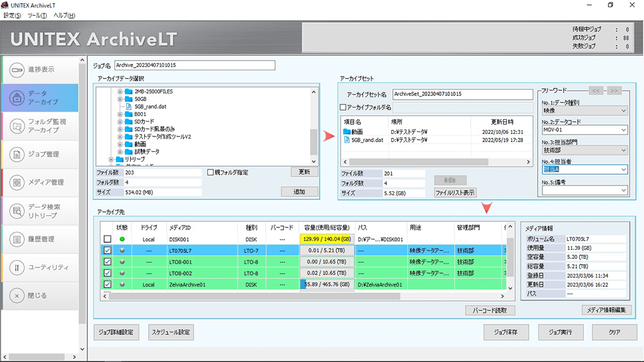This screenshot has height=362, width=644.
Task: Click the 試験データ folder icon
Action: pyautogui.click(x=129, y=151)
